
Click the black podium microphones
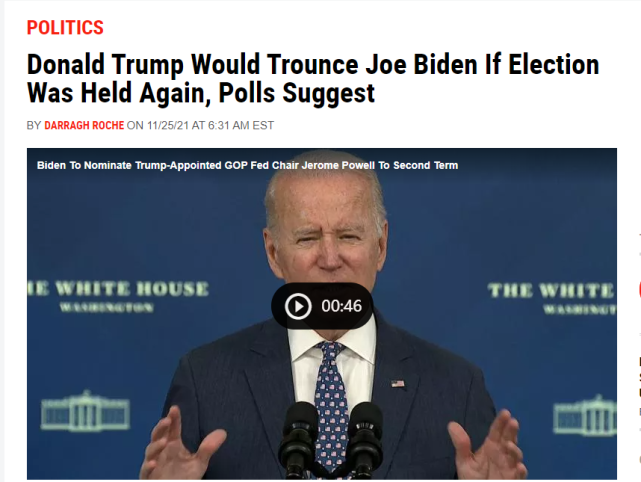[330, 439]
